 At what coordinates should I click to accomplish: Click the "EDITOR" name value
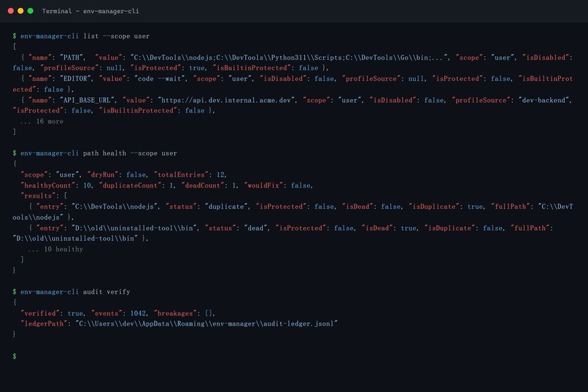click(x=75, y=78)
